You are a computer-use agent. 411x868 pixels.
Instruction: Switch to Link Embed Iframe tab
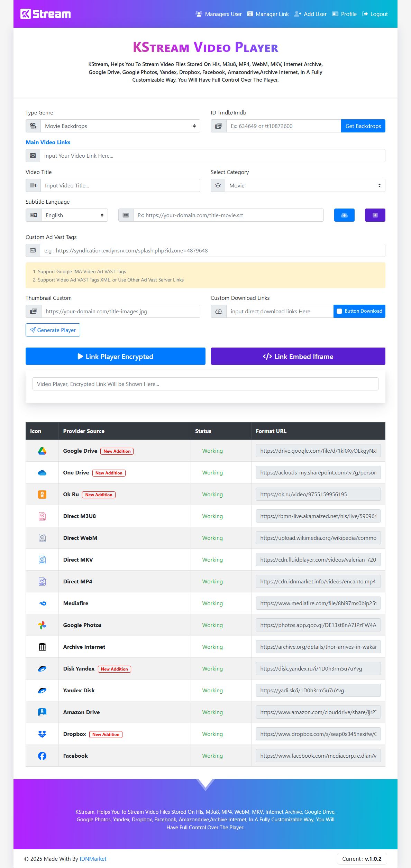click(298, 357)
